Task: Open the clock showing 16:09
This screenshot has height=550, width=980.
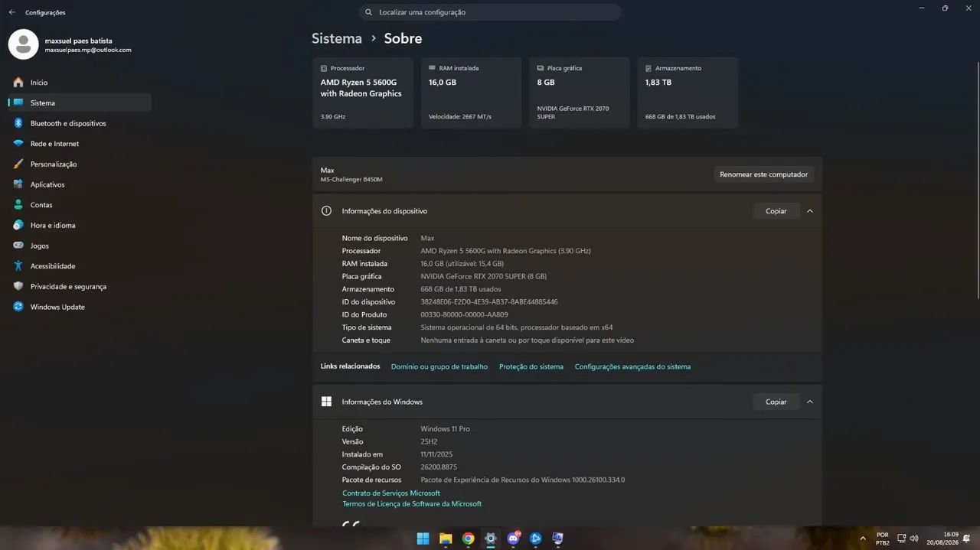Action: pyautogui.click(x=942, y=539)
